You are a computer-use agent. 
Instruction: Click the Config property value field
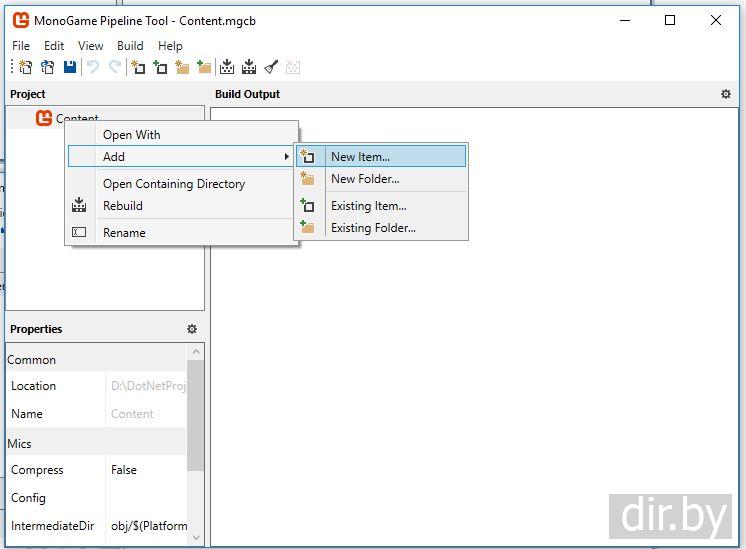coord(145,498)
